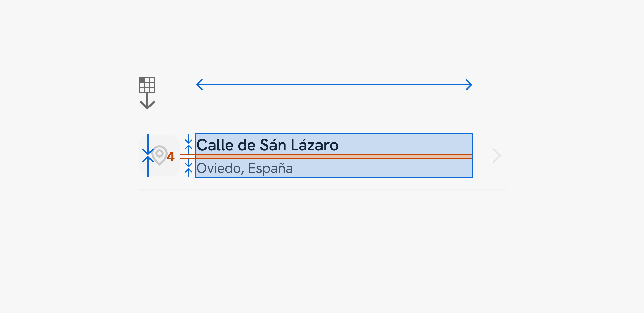Click the small spacing arrows beside the subtitle
Image resolution: width=644 pixels, height=313 pixels.
(189, 168)
